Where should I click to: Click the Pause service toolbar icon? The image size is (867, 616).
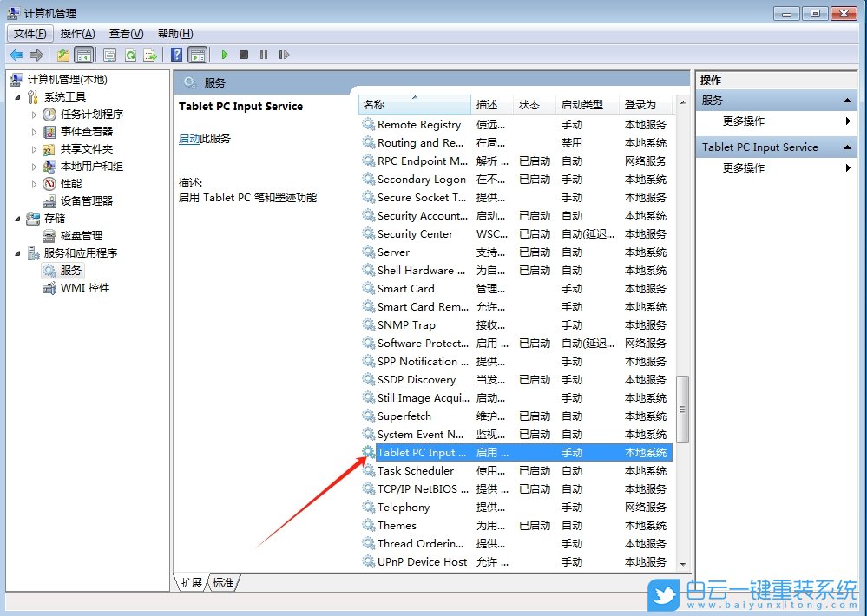click(x=264, y=55)
